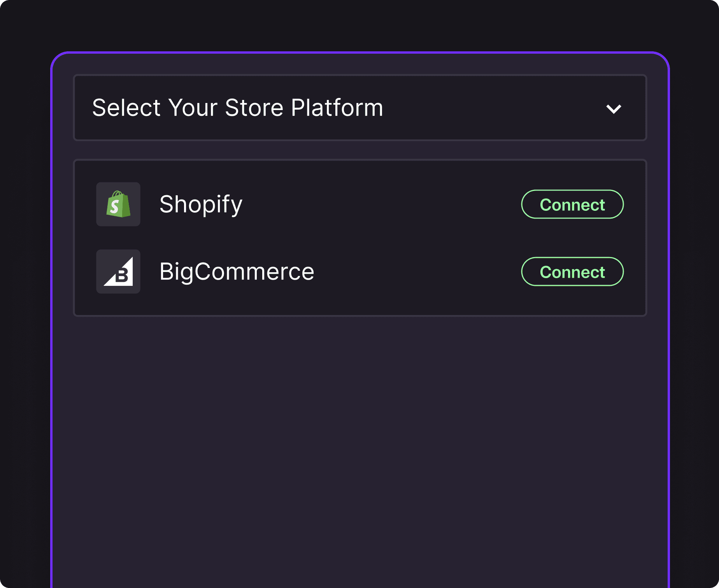Collapse the platform list via the chevron
Viewport: 719px width, 588px height.
614,108
